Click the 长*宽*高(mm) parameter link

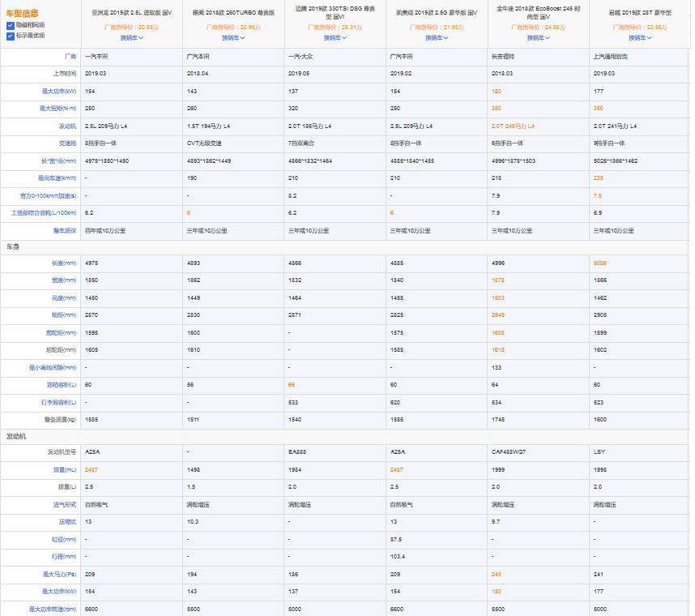coord(59,161)
